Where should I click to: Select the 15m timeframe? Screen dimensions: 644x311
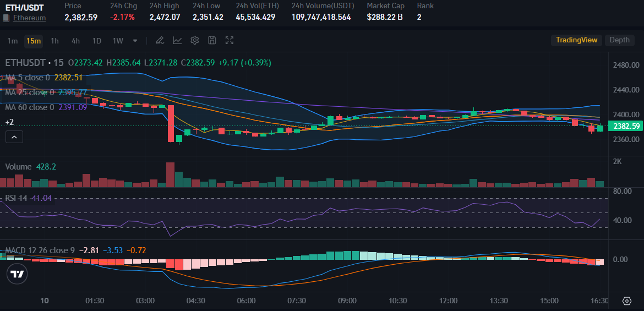(33, 41)
